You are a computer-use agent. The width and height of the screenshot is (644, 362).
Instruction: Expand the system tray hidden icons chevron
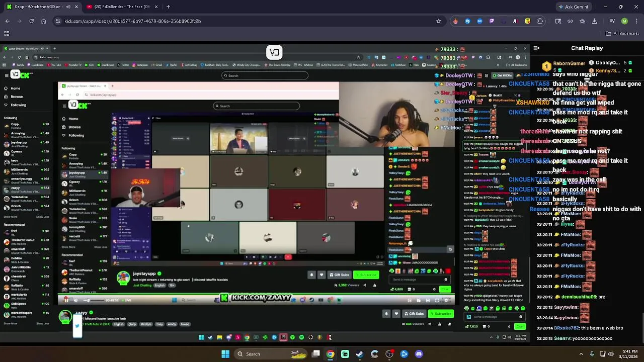click(581, 354)
